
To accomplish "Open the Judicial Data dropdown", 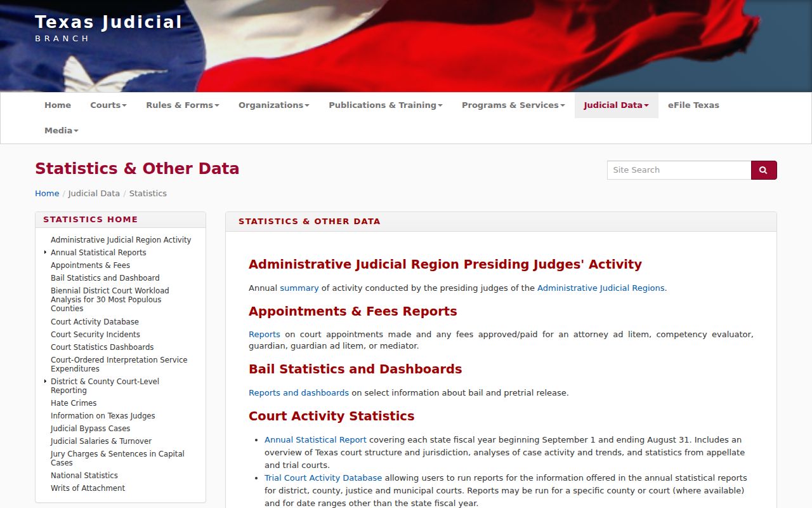I will click(x=617, y=105).
